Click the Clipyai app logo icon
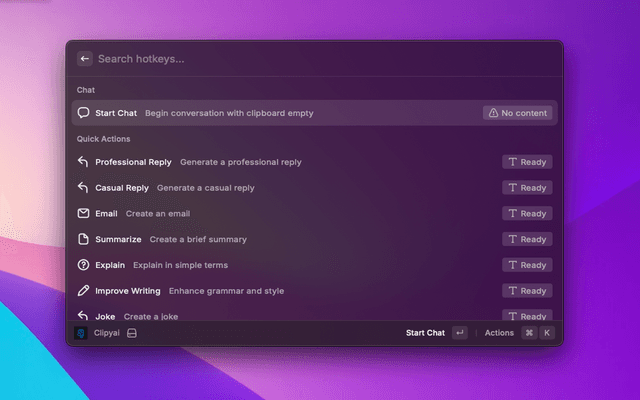The height and width of the screenshot is (400, 640). pyautogui.click(x=81, y=333)
